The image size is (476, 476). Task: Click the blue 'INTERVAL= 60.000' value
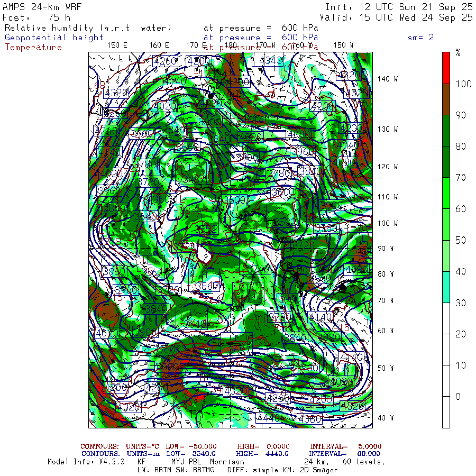(x=345, y=454)
